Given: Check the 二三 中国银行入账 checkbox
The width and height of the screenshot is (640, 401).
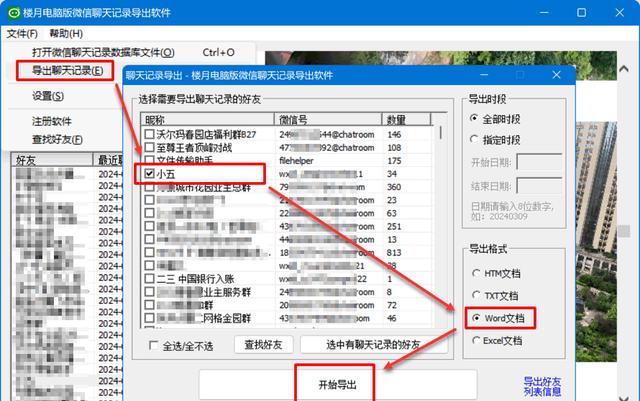Looking at the screenshot, I should click(149, 278).
